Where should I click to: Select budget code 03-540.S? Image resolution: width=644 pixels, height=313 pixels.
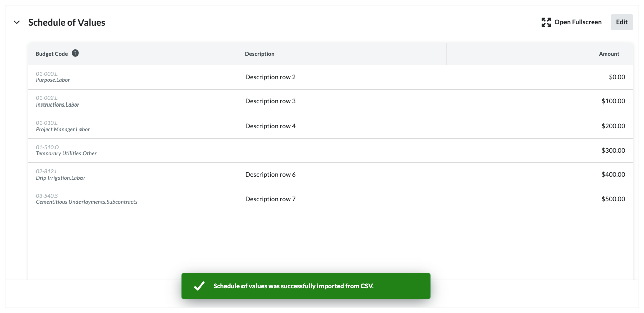[47, 196]
